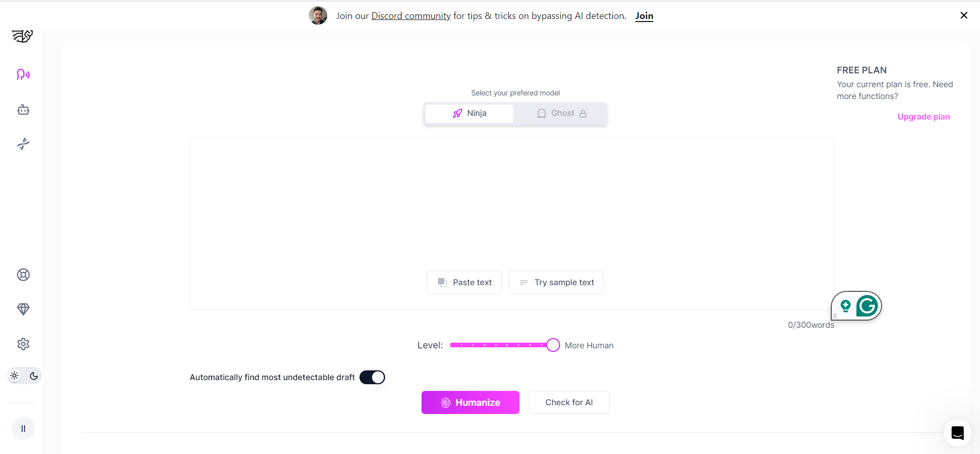Open the paraphraser tool in sidebar
Image resolution: width=980 pixels, height=454 pixels.
pyautogui.click(x=23, y=144)
